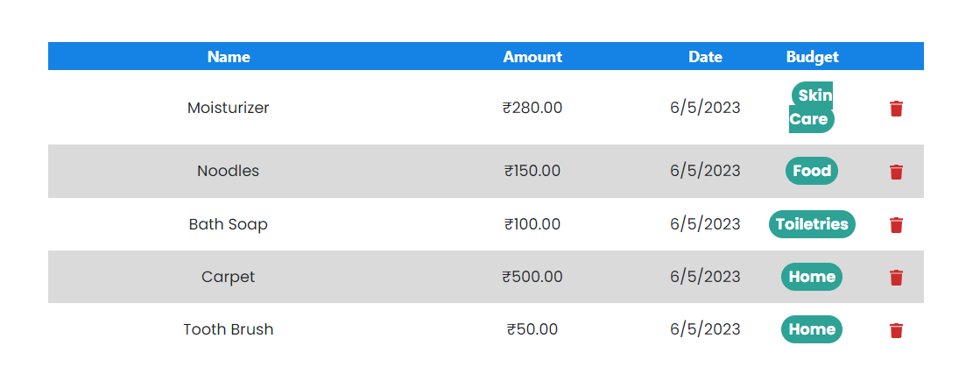
Task: Click trash icon for Carpet
Action: (896, 278)
